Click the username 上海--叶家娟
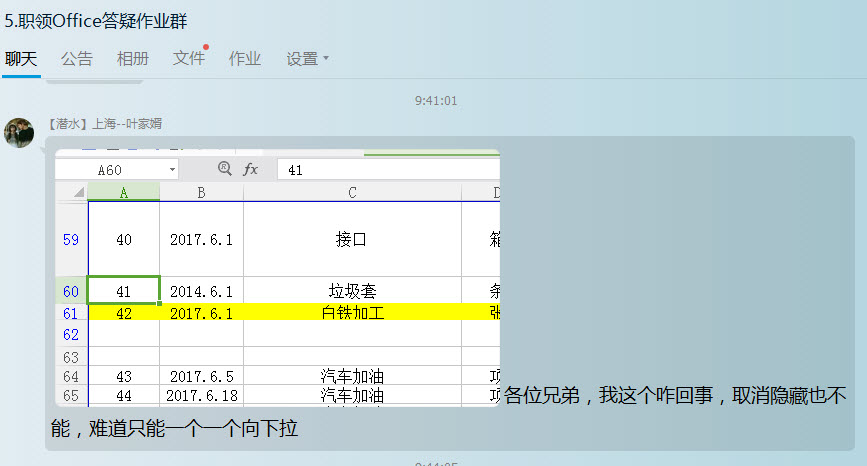 [x=127, y=124]
